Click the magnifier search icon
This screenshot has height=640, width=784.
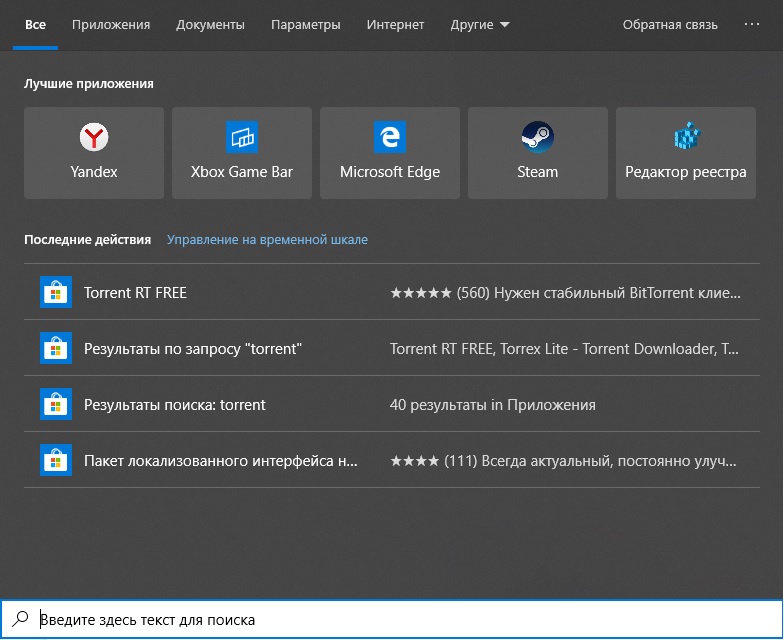(x=20, y=619)
